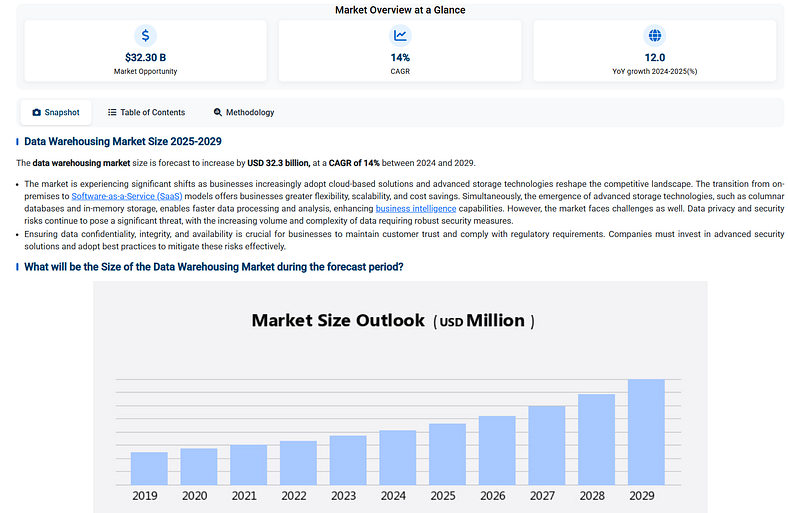Image resolution: width=788 pixels, height=513 pixels.
Task: Click the Market Size Outlook chart title
Action: (393, 321)
